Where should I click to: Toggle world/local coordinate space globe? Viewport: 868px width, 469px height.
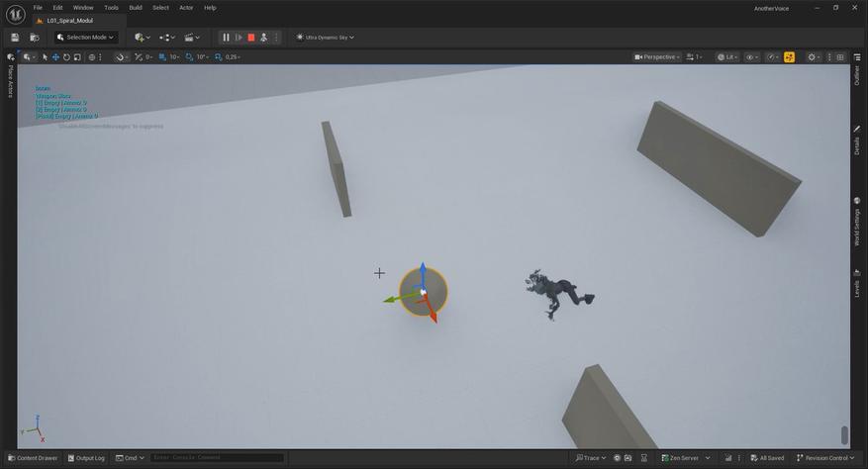click(x=92, y=57)
